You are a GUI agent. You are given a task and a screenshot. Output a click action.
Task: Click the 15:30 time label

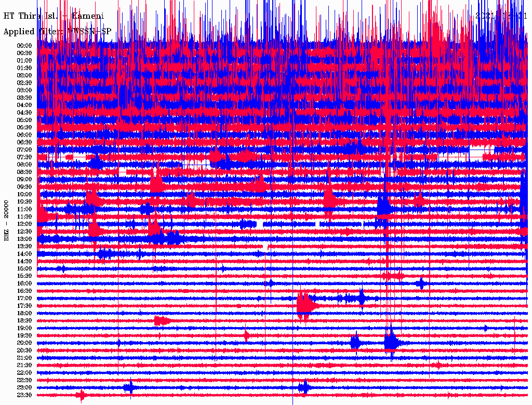click(24, 276)
